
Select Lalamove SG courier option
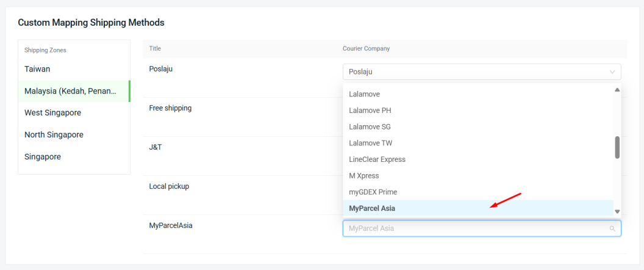(x=370, y=126)
